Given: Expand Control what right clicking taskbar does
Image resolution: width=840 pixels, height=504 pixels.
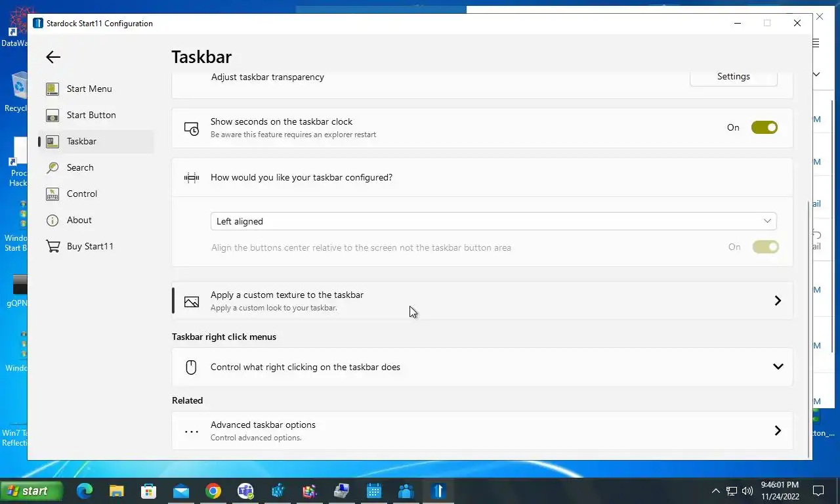Looking at the screenshot, I should (x=482, y=367).
